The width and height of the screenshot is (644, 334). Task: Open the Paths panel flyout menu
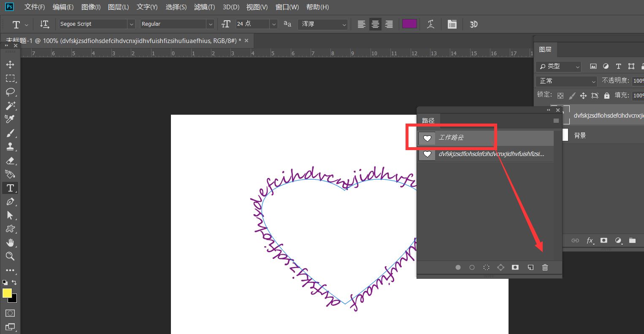(x=556, y=121)
